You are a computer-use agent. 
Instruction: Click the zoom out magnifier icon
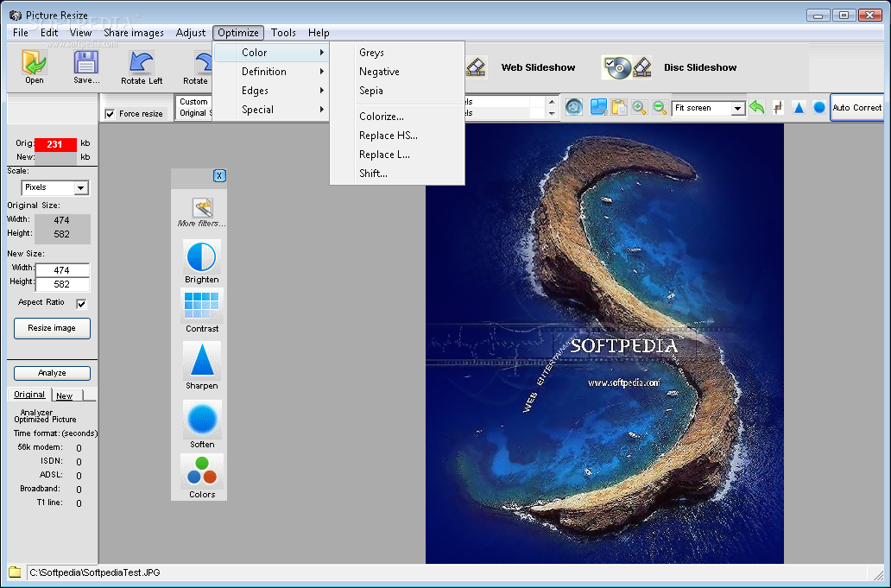pyautogui.click(x=659, y=107)
